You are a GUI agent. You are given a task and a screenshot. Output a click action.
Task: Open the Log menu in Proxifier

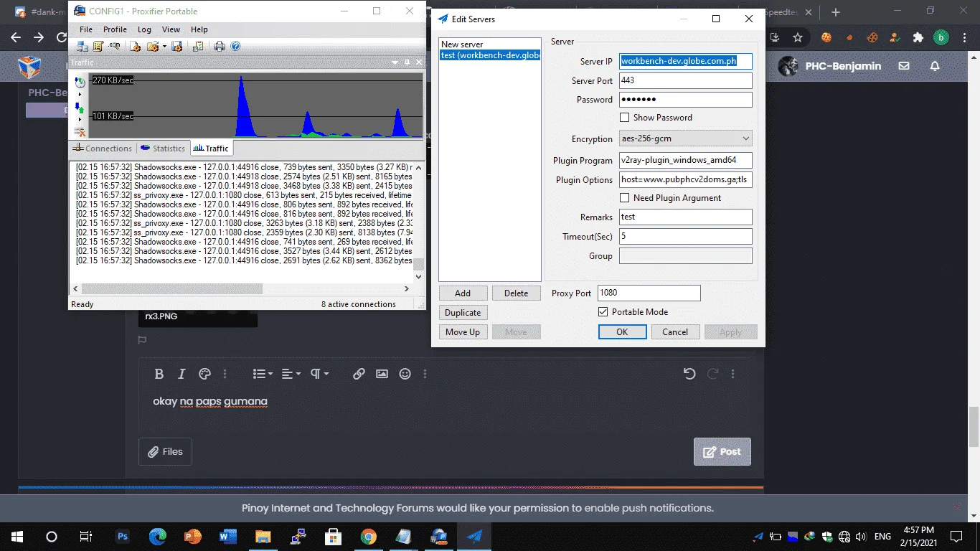pos(144,29)
